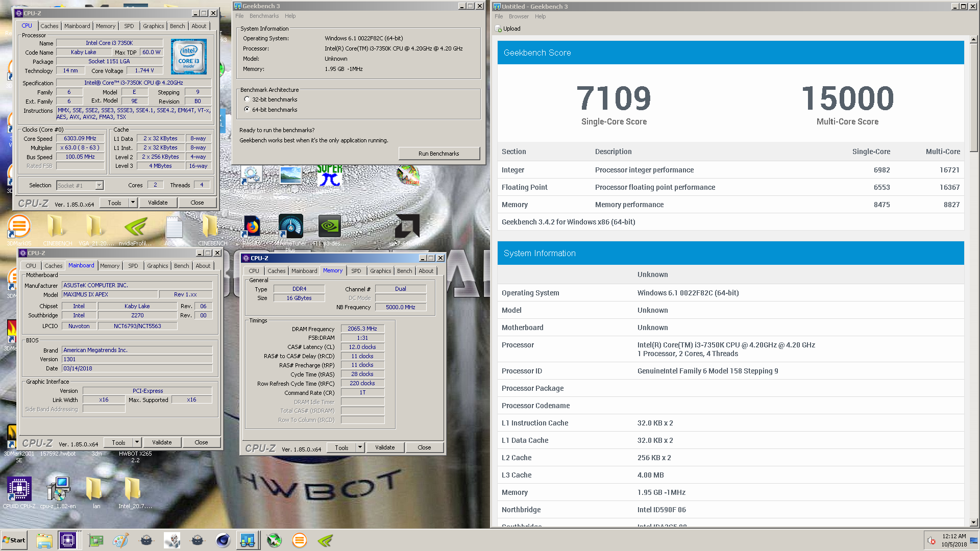Expand Tools dropdown arrow in CPU-Z Mainboard window

[137, 442]
